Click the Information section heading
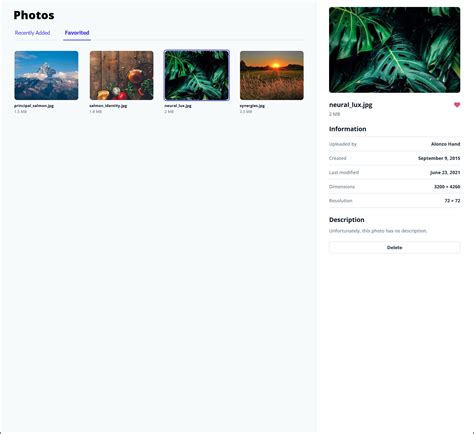The width and height of the screenshot is (474, 434). click(347, 129)
